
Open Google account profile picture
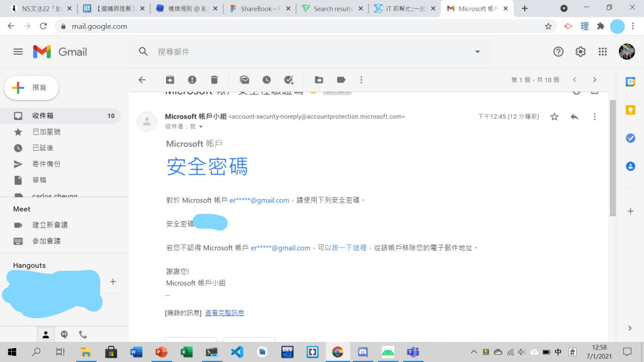(627, 52)
